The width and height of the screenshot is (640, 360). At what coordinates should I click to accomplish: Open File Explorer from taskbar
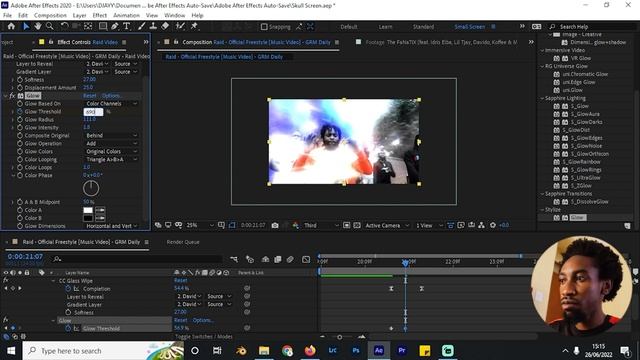pos(264,351)
